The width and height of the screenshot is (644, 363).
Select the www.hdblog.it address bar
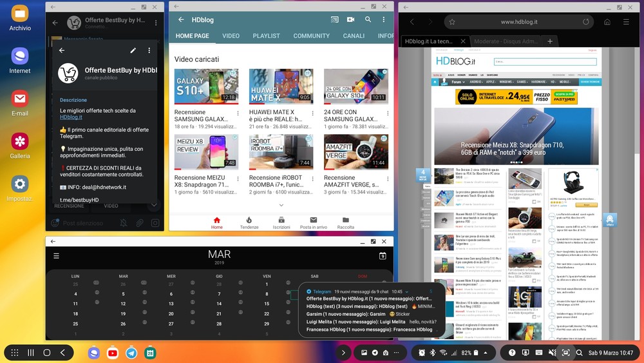(x=519, y=22)
